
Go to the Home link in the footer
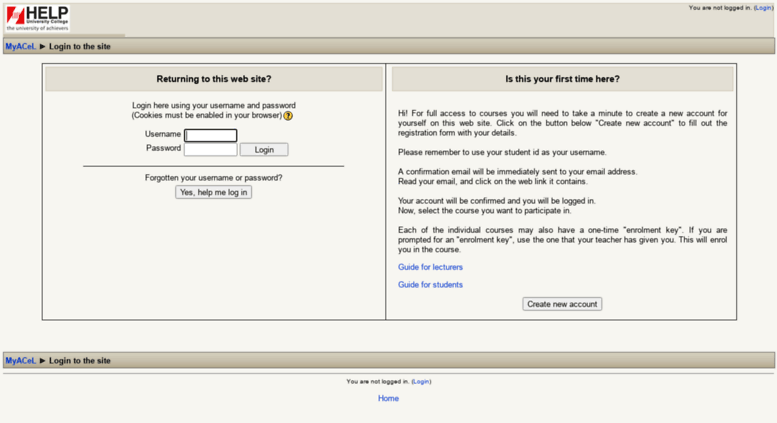click(x=388, y=398)
